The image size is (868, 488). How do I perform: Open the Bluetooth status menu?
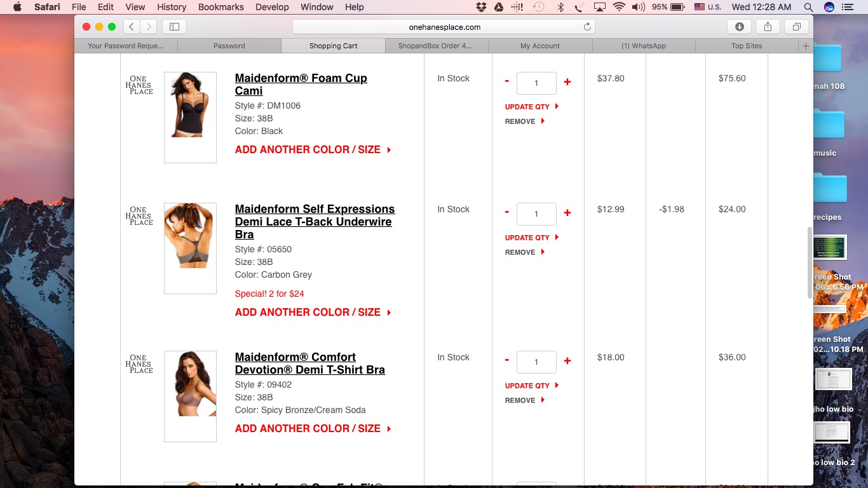tap(560, 7)
